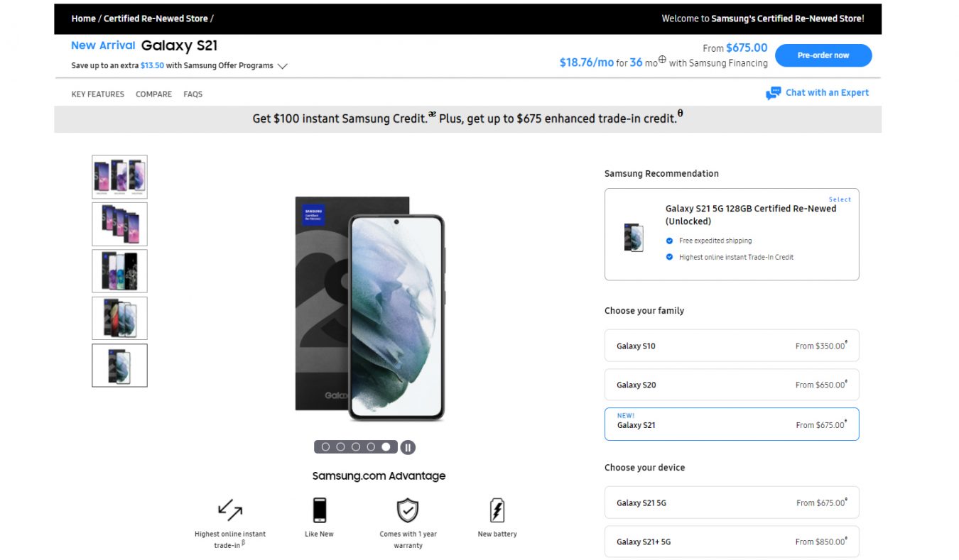The image size is (959, 560).
Task: Click the 'New Arrival' label
Action: point(103,45)
